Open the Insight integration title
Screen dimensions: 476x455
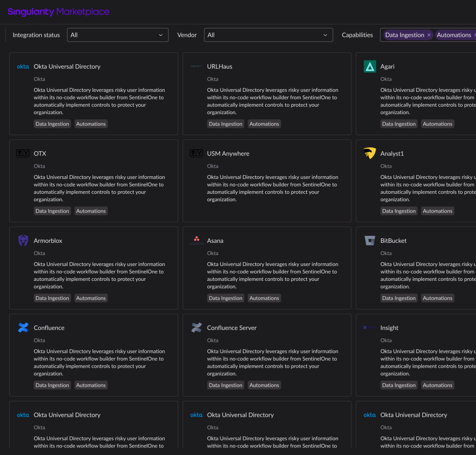click(x=389, y=328)
